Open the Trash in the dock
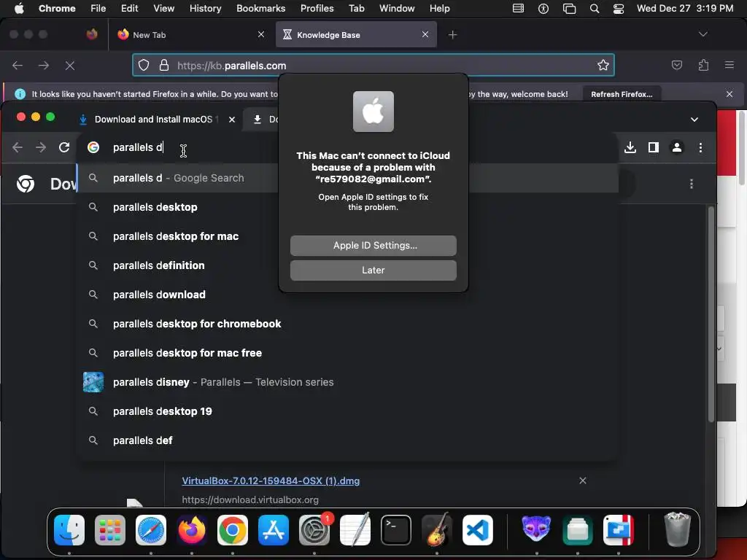This screenshot has width=747, height=560. tap(677, 529)
